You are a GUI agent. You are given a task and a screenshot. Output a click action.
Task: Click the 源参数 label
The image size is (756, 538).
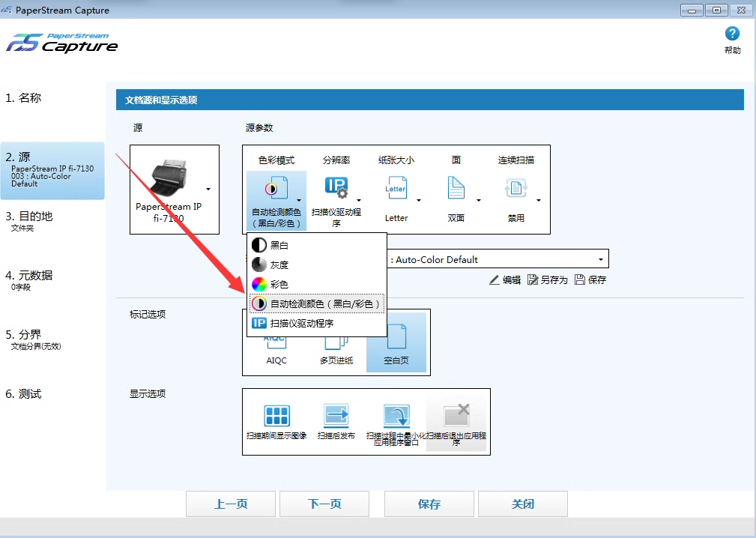point(259,127)
